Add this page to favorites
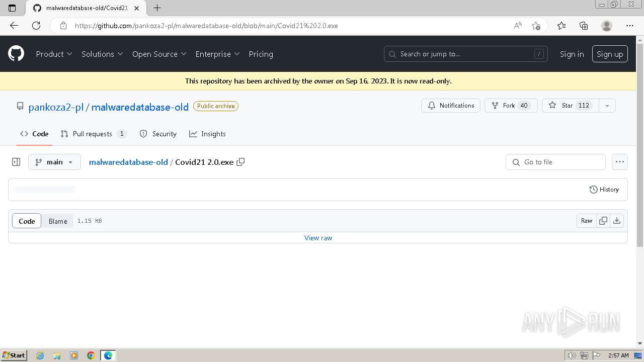 point(536,26)
